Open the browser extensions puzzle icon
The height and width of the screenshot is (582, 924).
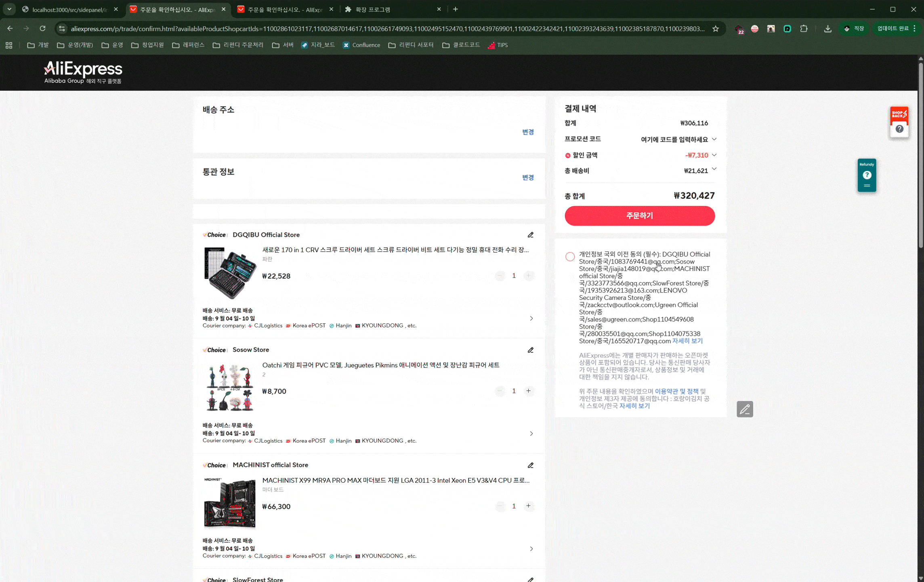tap(804, 29)
